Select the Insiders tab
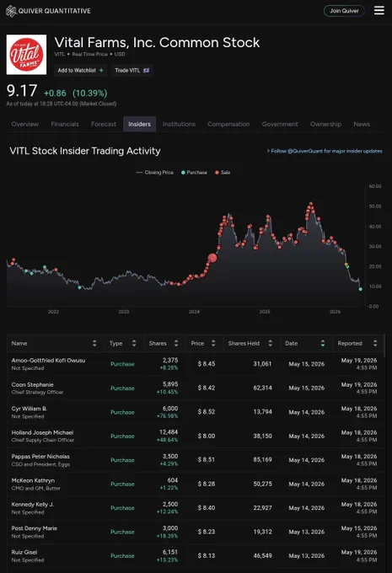The height and width of the screenshot is (573, 392). click(x=139, y=124)
